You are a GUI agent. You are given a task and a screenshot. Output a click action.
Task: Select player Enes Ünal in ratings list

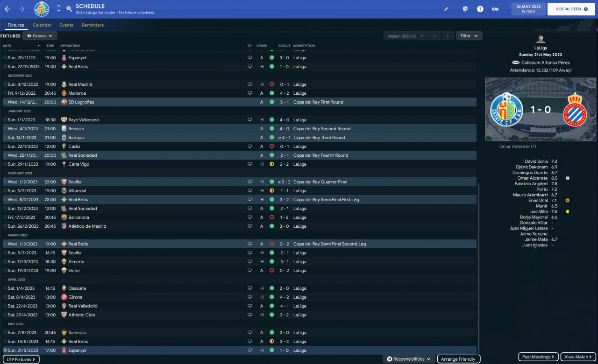coord(538,201)
